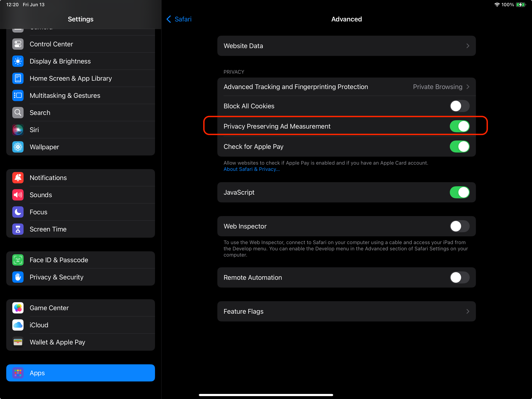Tap the Display & Brightness sun icon
Viewport: 532px width, 399px height.
click(x=18, y=61)
